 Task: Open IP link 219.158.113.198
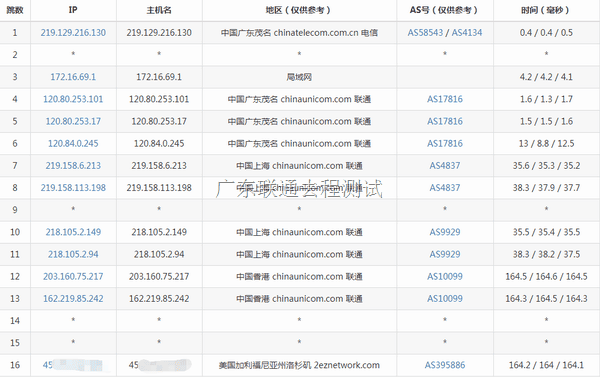click(73, 188)
